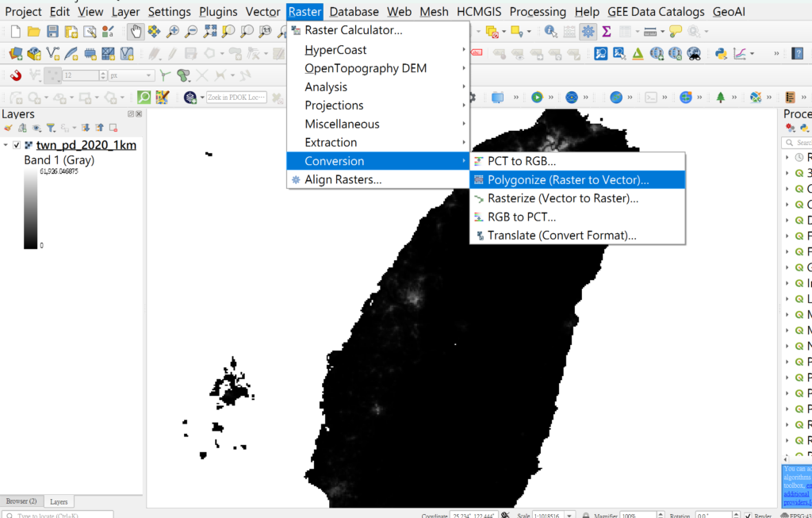Click the blue help book icon
This screenshot has height=518, width=812.
798,53
